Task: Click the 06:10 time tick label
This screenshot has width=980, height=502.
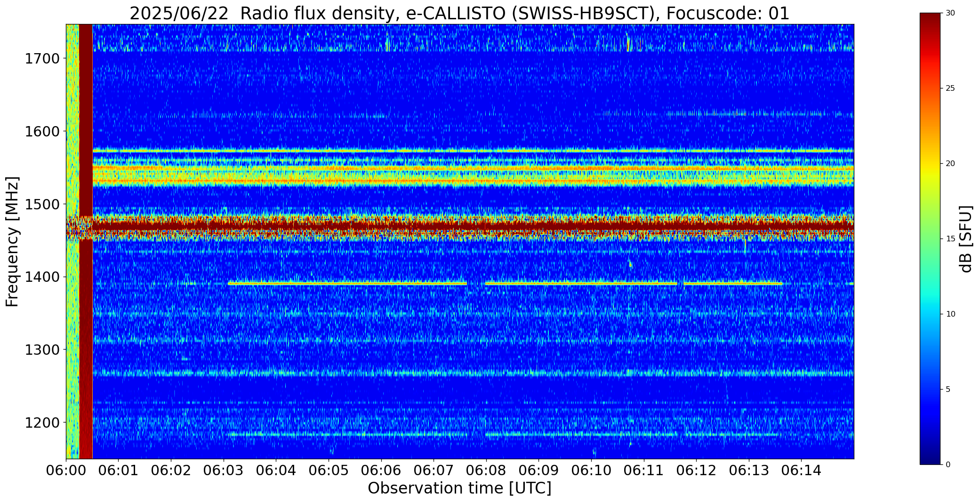Action: 591,470
